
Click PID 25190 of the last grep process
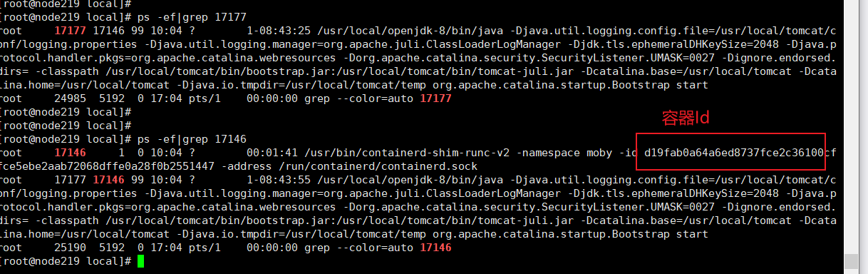[70, 248]
